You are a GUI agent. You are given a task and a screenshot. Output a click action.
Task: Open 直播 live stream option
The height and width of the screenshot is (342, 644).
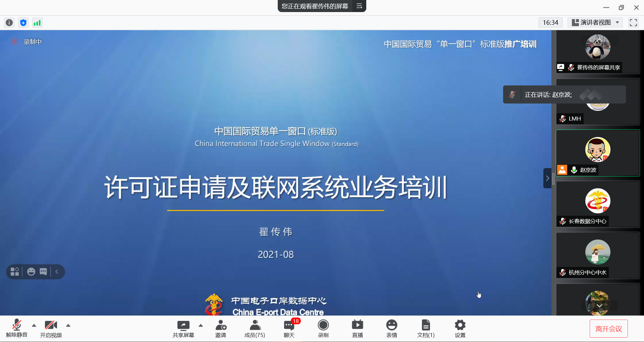coord(358,328)
